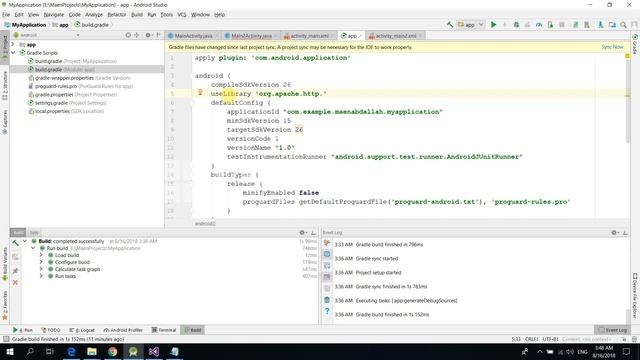
Task: Open the File menu
Action: point(6,15)
